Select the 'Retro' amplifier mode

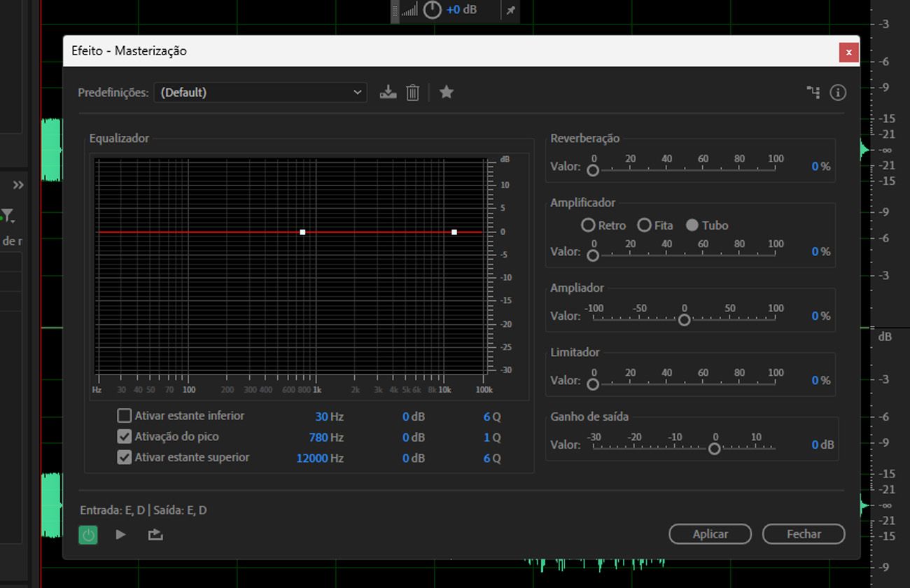588,225
